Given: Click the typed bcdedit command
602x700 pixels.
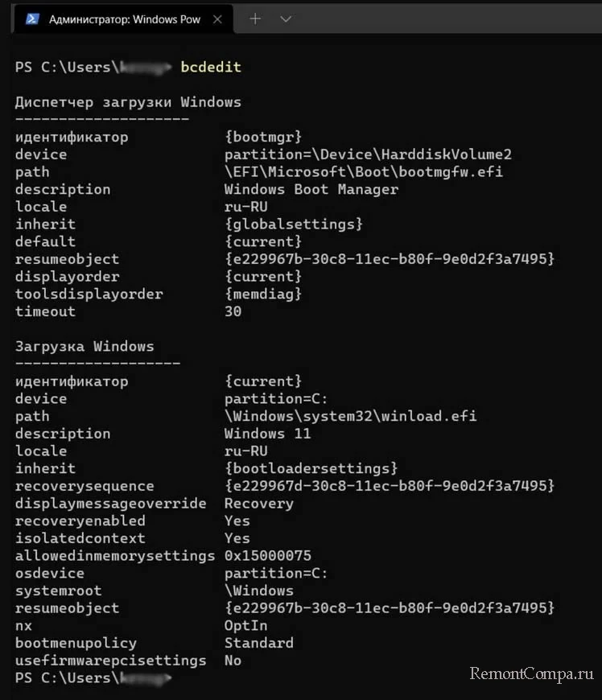Looking at the screenshot, I should tap(211, 67).
